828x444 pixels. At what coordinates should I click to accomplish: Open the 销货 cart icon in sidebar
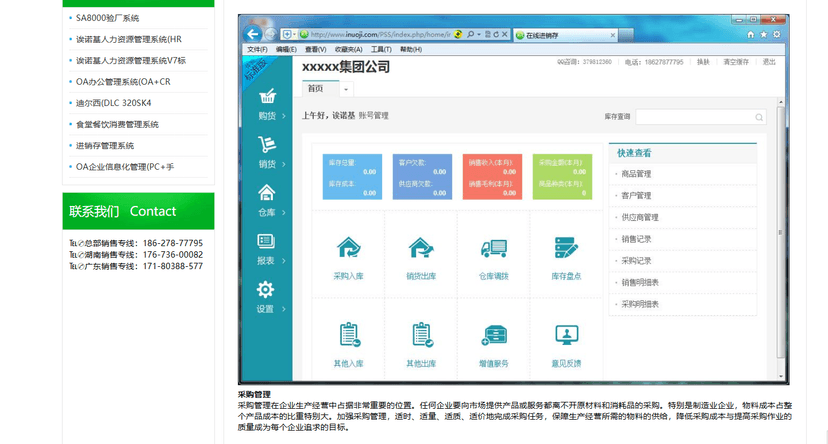point(267,144)
